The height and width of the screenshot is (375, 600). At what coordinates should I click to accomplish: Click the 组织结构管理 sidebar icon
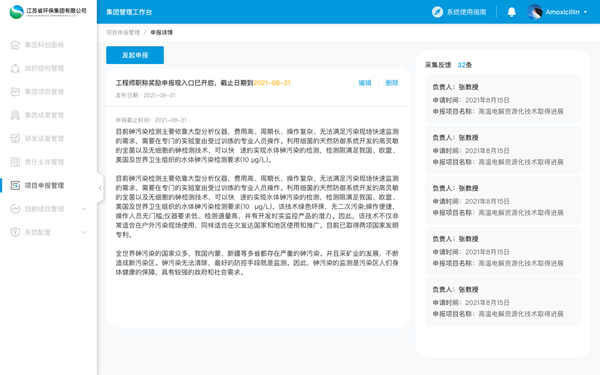click(x=15, y=68)
